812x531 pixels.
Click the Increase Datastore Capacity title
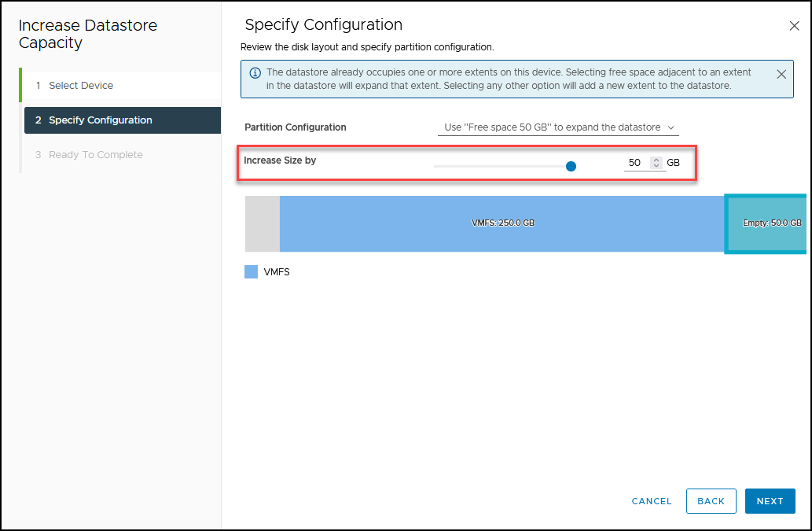coord(88,34)
